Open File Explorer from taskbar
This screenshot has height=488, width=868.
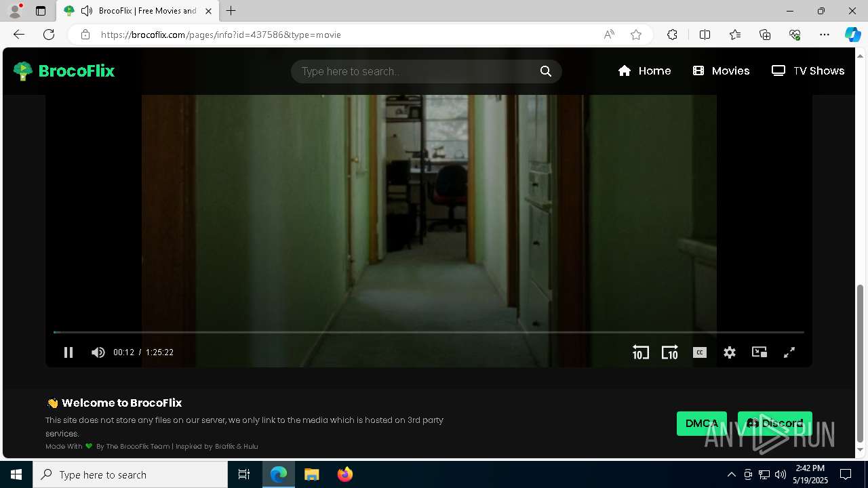[x=311, y=474]
